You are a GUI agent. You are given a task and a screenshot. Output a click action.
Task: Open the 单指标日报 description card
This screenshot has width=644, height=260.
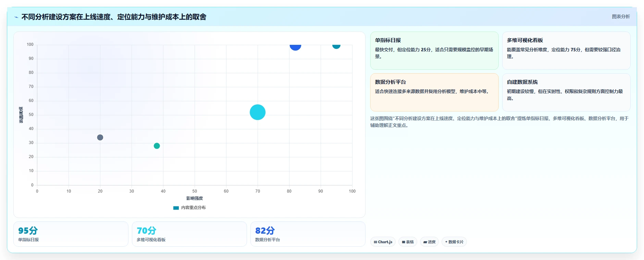(x=434, y=51)
